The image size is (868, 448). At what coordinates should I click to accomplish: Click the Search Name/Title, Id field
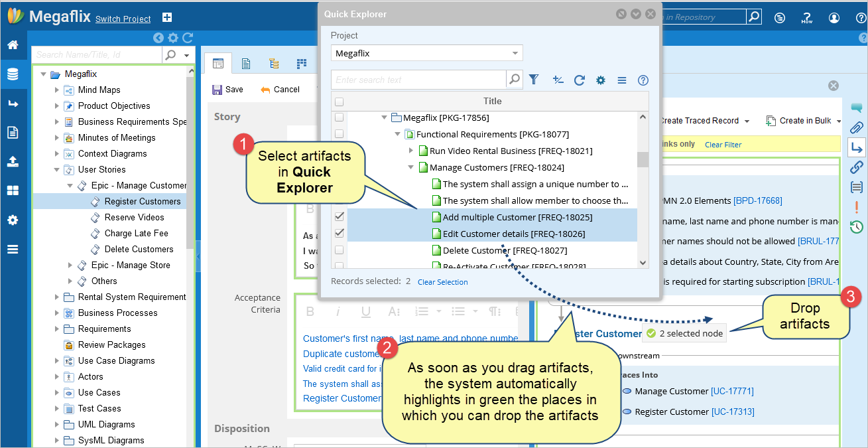[x=97, y=55]
